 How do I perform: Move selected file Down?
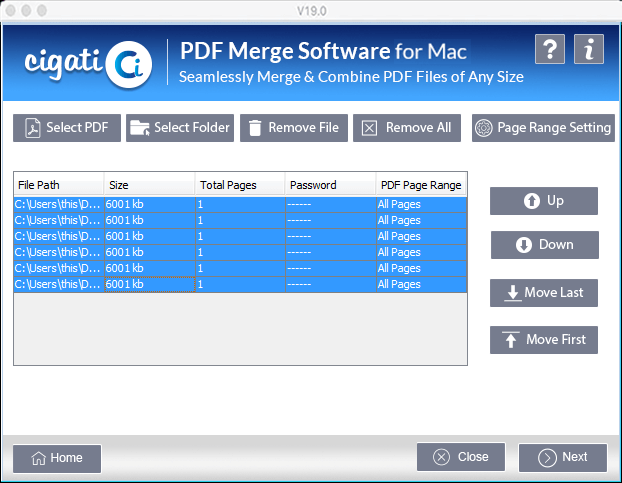pos(545,245)
